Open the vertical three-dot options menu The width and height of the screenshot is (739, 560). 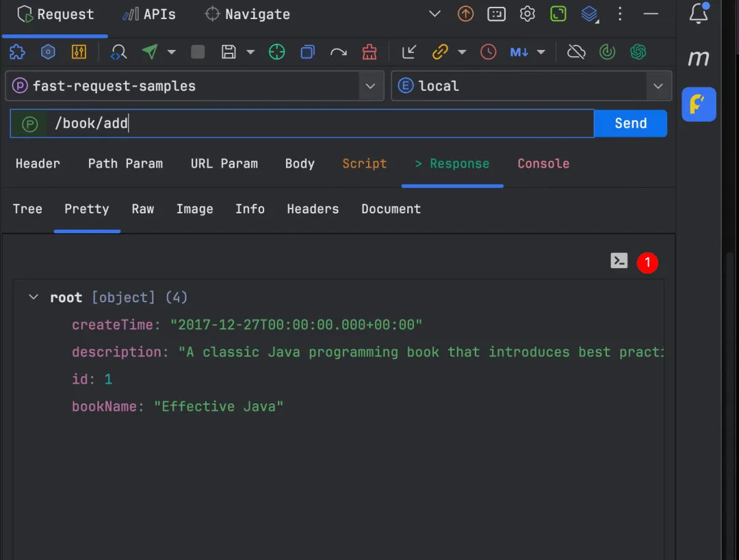tap(620, 14)
